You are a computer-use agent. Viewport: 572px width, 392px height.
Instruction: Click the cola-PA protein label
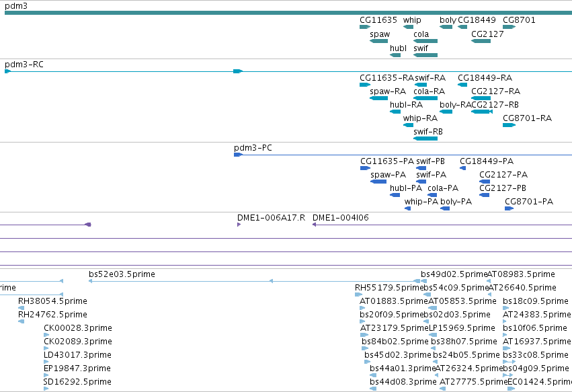click(x=443, y=188)
